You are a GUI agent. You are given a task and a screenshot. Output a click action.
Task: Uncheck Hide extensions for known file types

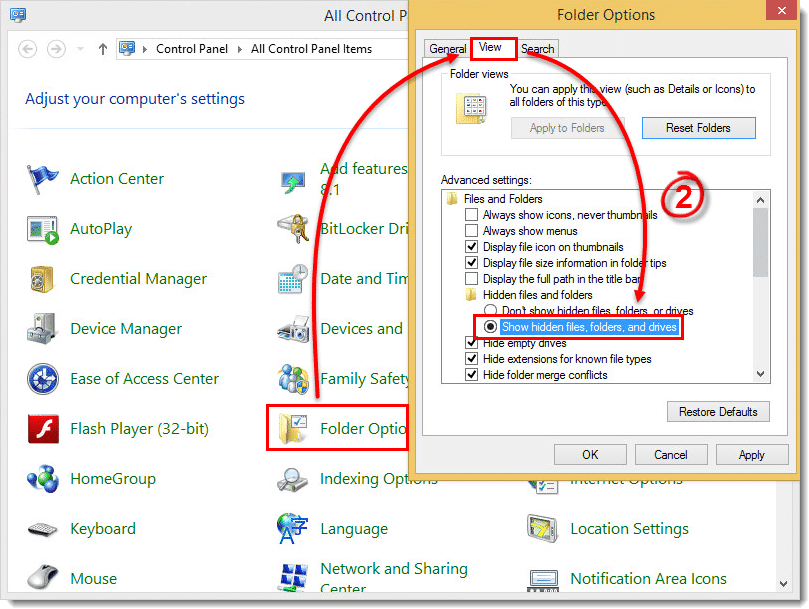[x=471, y=359]
